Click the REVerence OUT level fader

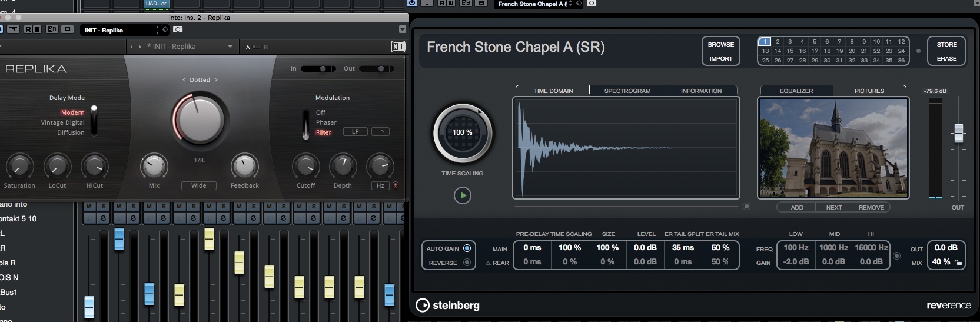coord(958,133)
